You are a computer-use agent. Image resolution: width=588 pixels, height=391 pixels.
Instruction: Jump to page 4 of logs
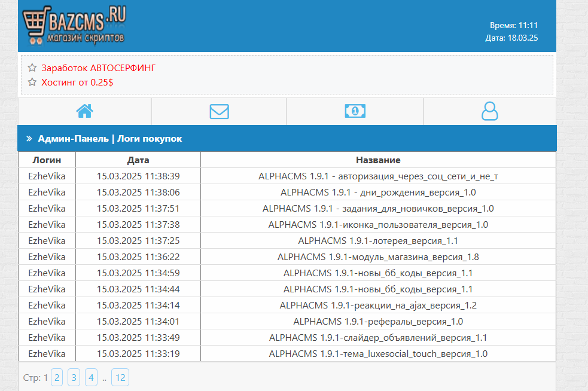(91, 377)
